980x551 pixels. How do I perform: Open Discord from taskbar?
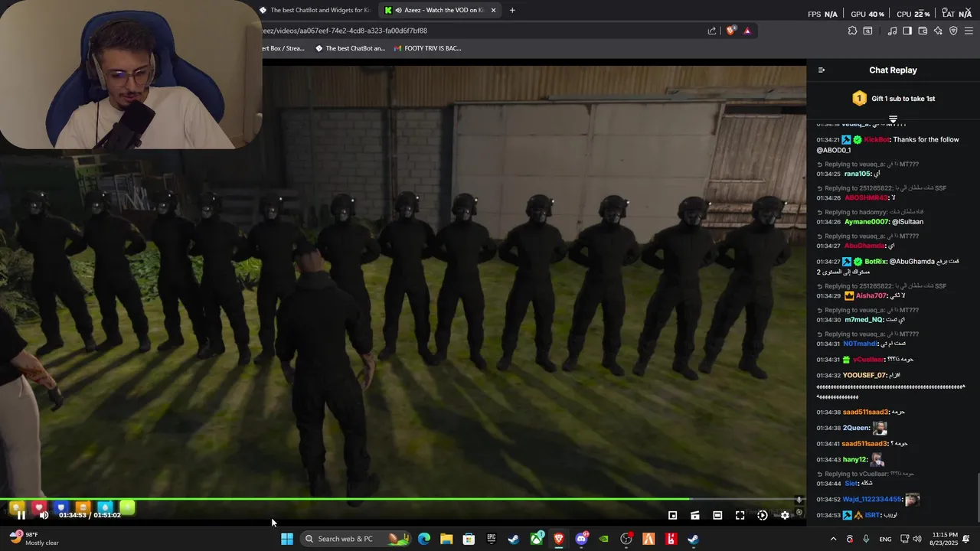(581, 539)
